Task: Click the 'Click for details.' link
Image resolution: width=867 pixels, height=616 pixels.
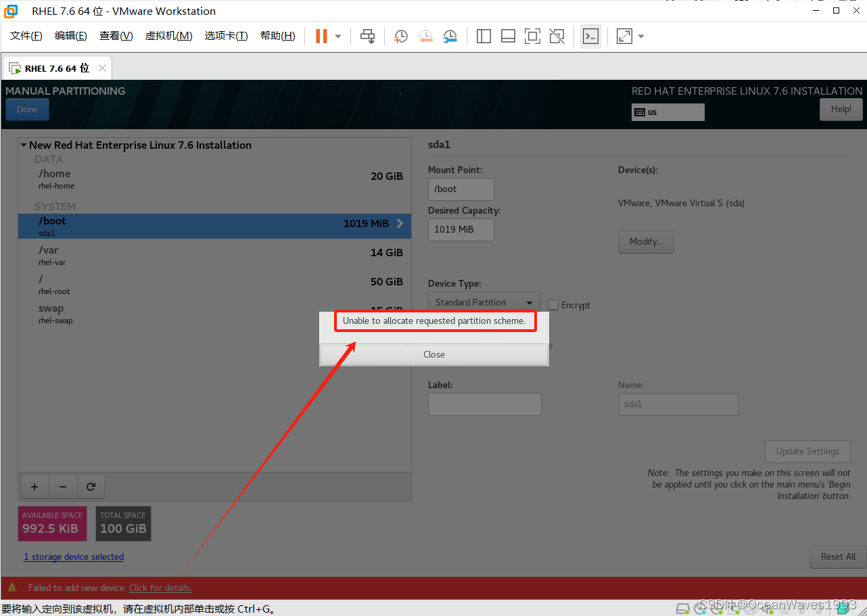Action: pyautogui.click(x=160, y=588)
